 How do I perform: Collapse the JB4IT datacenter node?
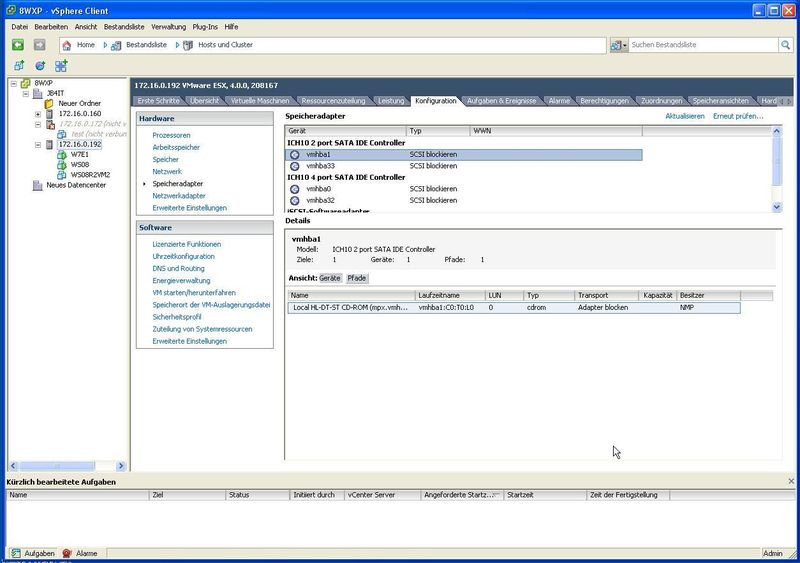pyautogui.click(x=26, y=94)
